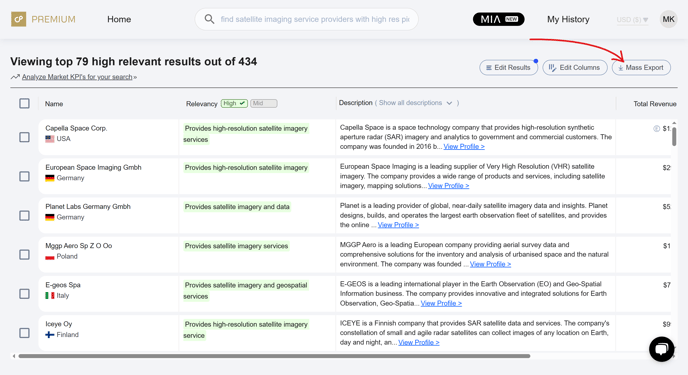
Task: Click the revenue info icon for Capella
Action: (x=656, y=129)
